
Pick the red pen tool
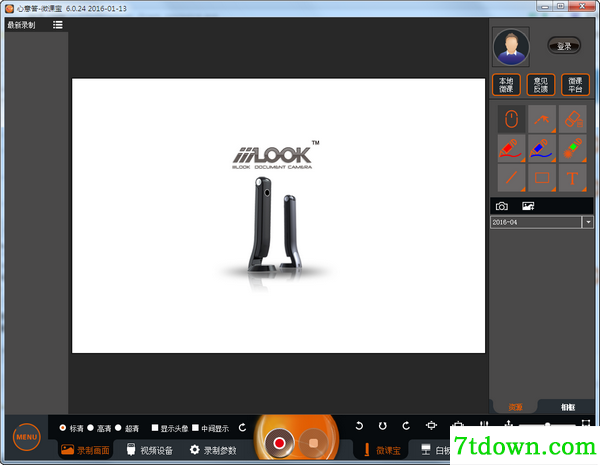tap(511, 148)
